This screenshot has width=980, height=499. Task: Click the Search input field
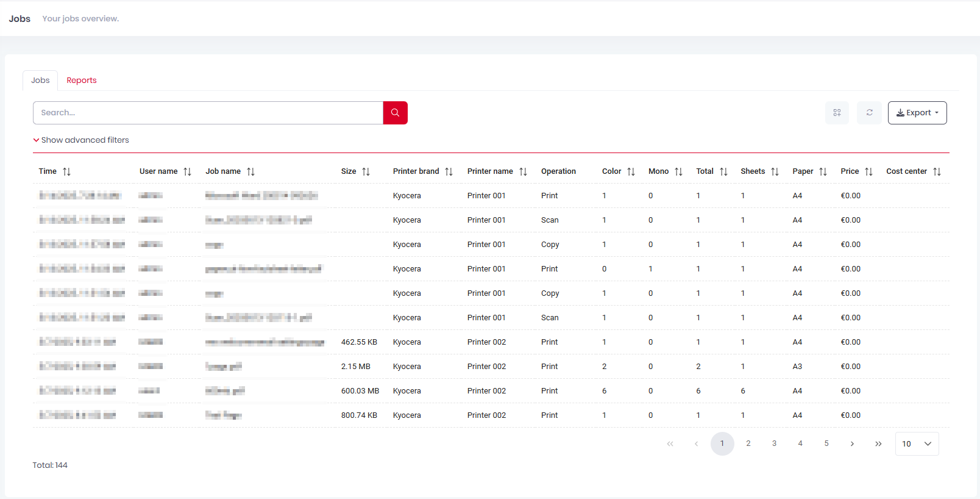208,113
